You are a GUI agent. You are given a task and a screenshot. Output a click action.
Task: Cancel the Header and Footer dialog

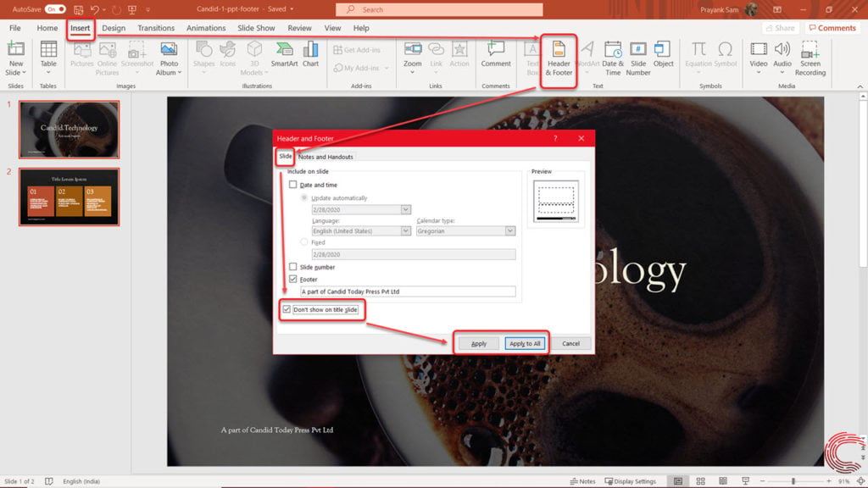(570, 344)
